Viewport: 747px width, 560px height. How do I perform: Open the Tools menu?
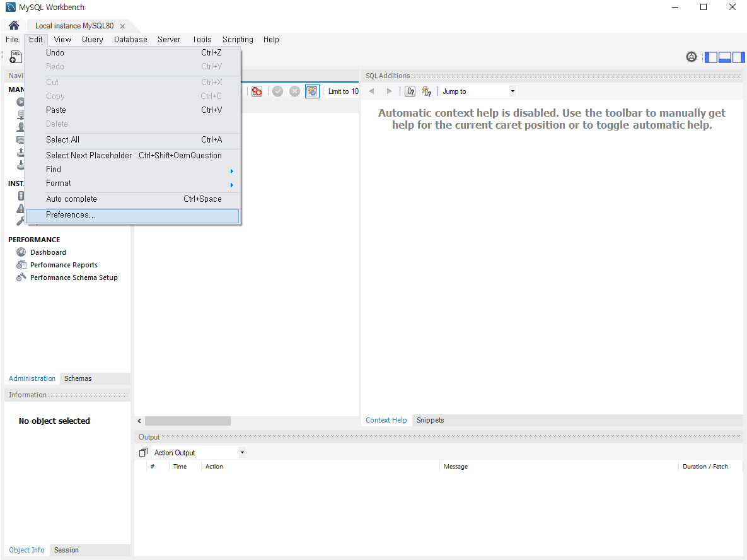[x=202, y=40]
